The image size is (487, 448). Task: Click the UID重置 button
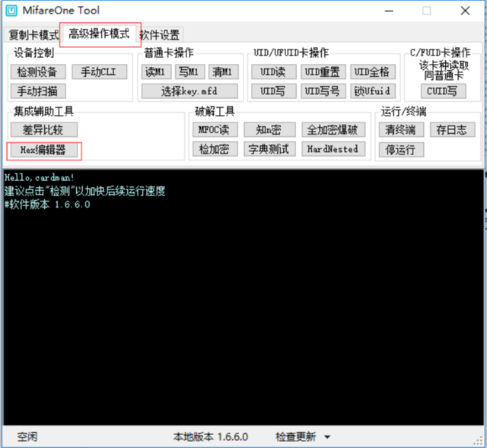pyautogui.click(x=323, y=72)
